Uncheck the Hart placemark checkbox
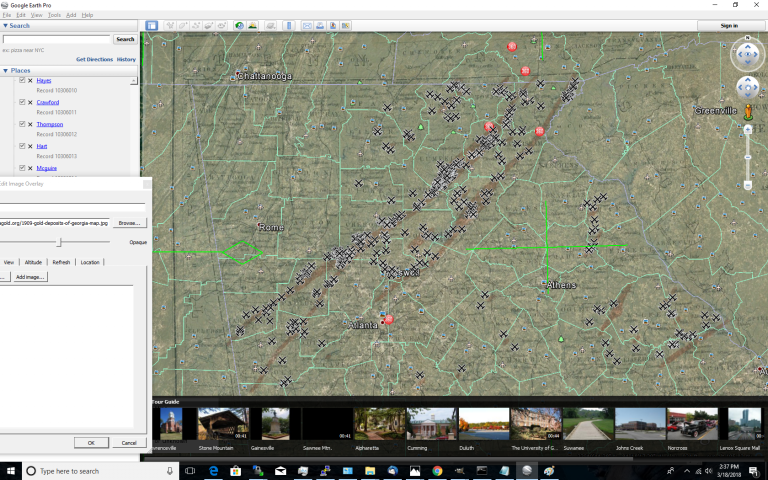Image resolution: width=768 pixels, height=480 pixels. point(22,145)
